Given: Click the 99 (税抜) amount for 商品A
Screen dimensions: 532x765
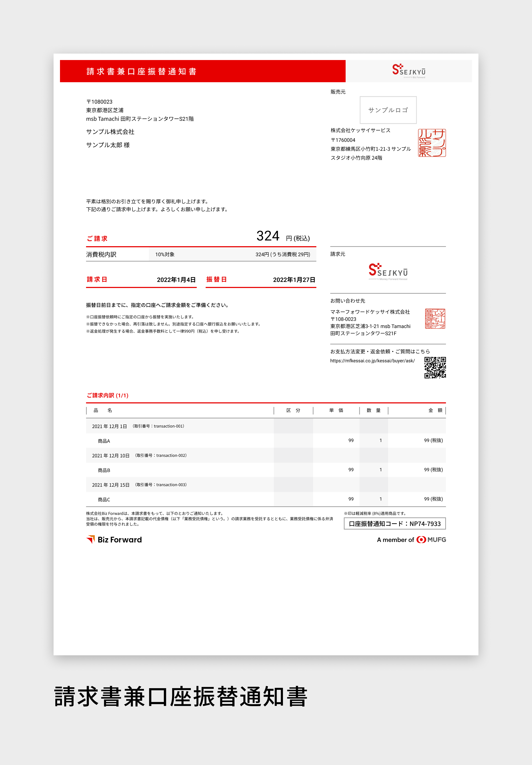Looking at the screenshot, I should (x=433, y=441).
